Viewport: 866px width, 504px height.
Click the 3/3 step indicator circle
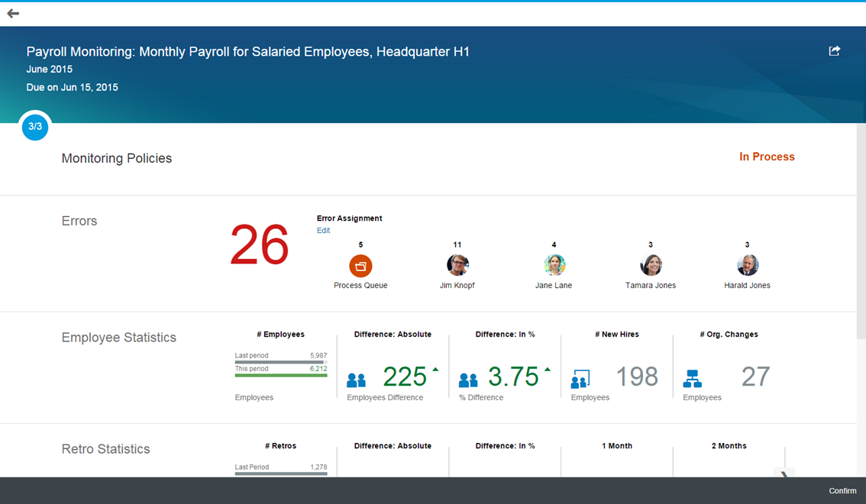pyautogui.click(x=35, y=127)
